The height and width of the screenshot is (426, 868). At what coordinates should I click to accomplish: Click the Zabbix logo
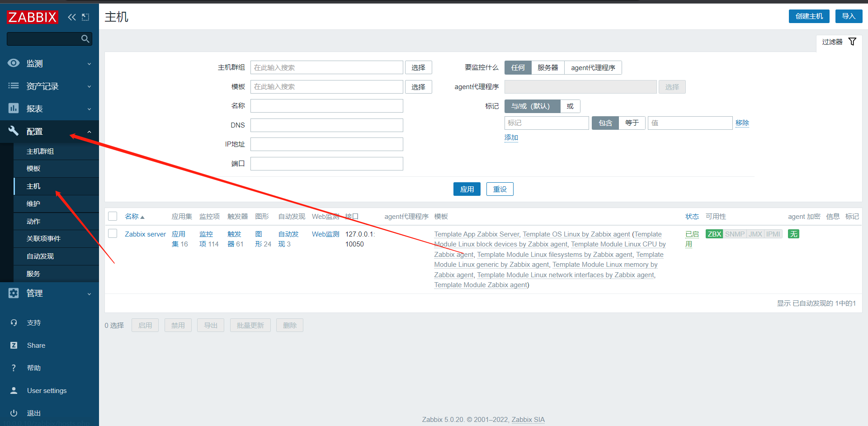point(33,17)
